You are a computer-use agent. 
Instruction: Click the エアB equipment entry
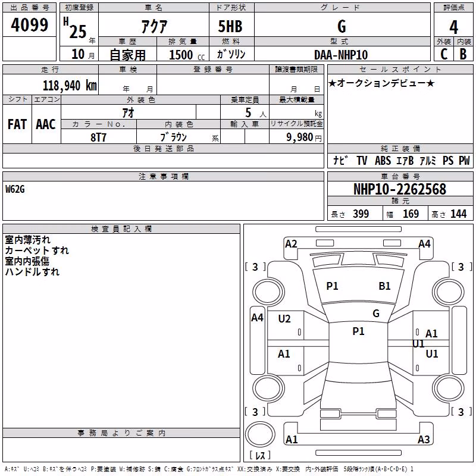click(x=405, y=160)
